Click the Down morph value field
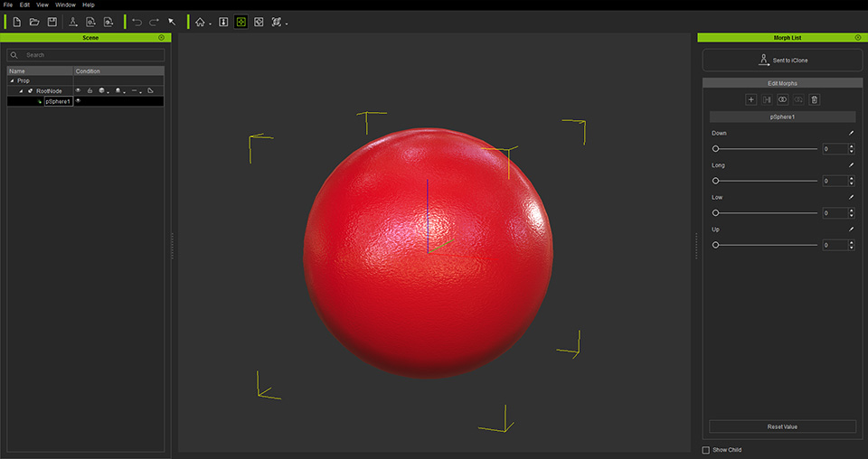868x459 pixels. click(835, 149)
